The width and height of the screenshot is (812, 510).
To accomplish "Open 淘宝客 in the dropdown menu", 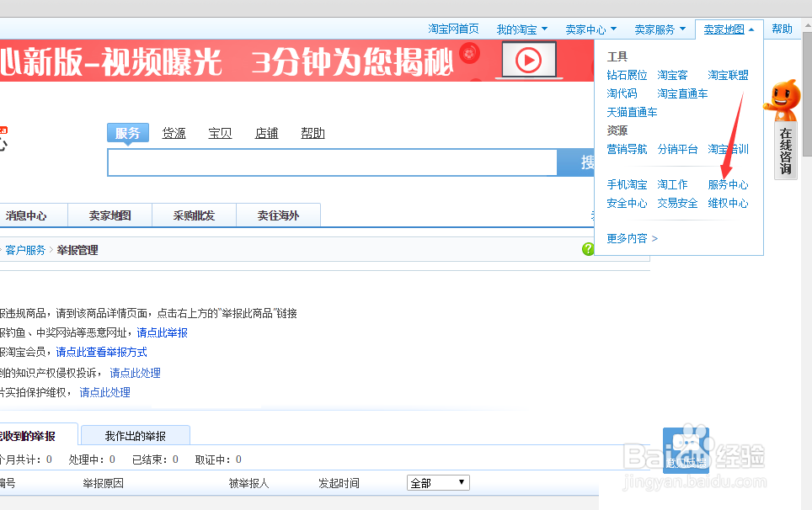I will (672, 76).
